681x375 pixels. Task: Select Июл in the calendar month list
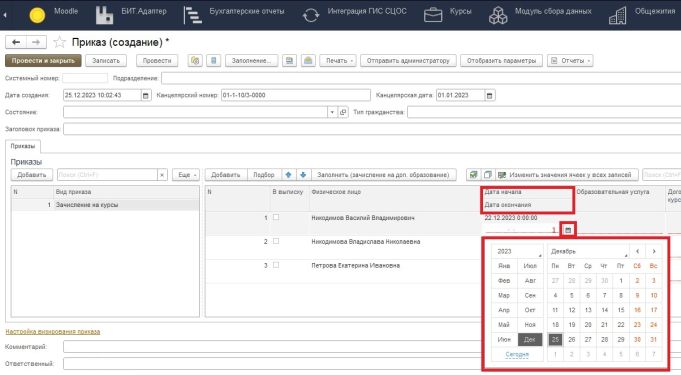coord(530,266)
